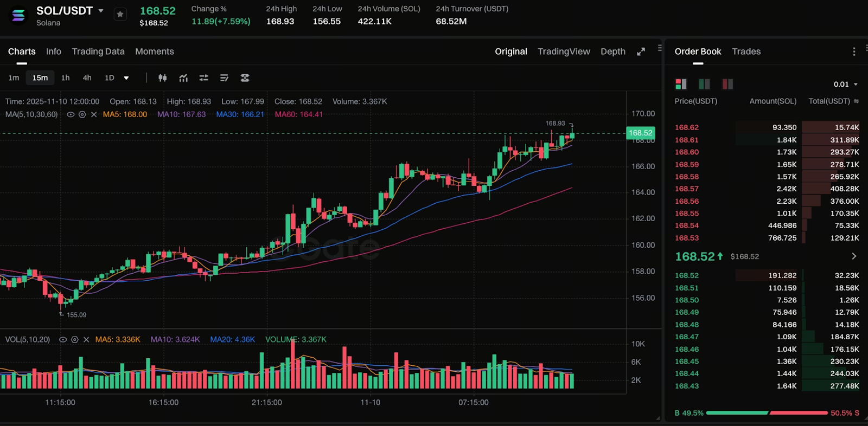Viewport: 868px width, 426px height.
Task: Open the candlestick chart type selector
Action: 162,78
